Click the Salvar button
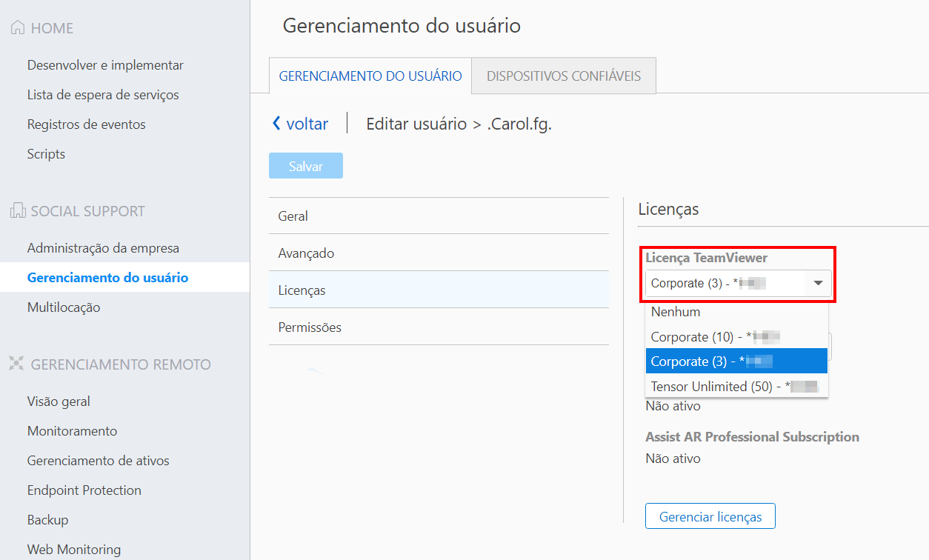 click(306, 166)
